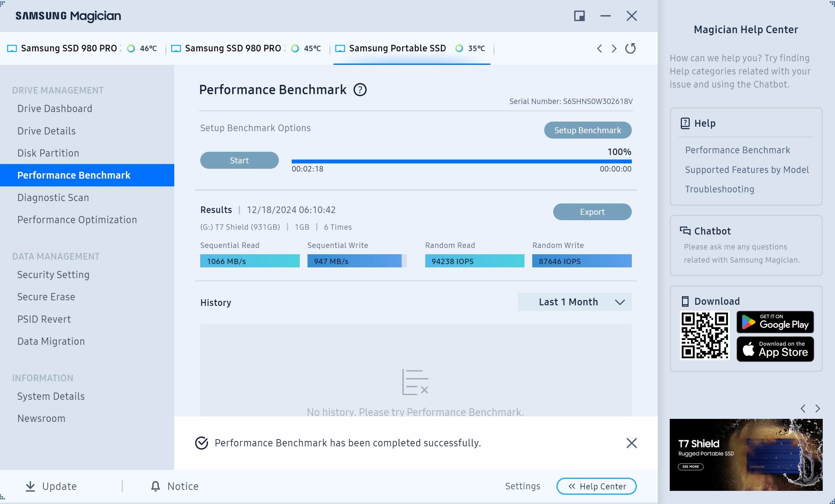Dismiss the benchmark completed notification
The height and width of the screenshot is (504, 835).
[x=631, y=443]
